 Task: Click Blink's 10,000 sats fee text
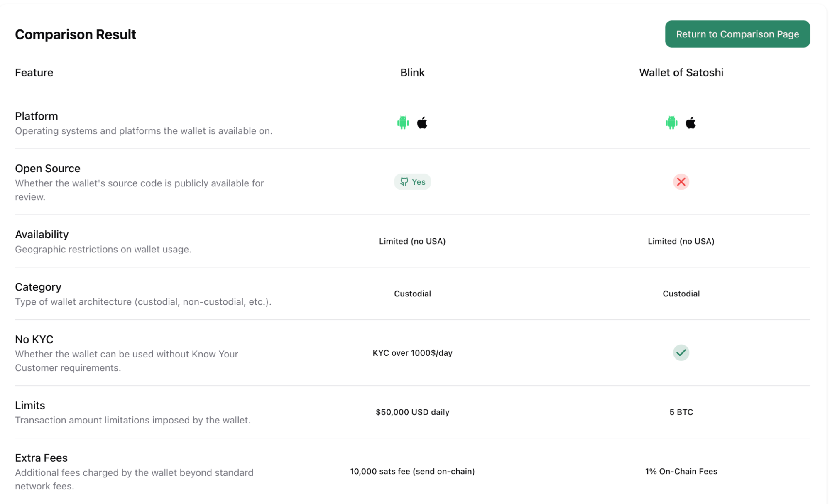pyautogui.click(x=412, y=471)
